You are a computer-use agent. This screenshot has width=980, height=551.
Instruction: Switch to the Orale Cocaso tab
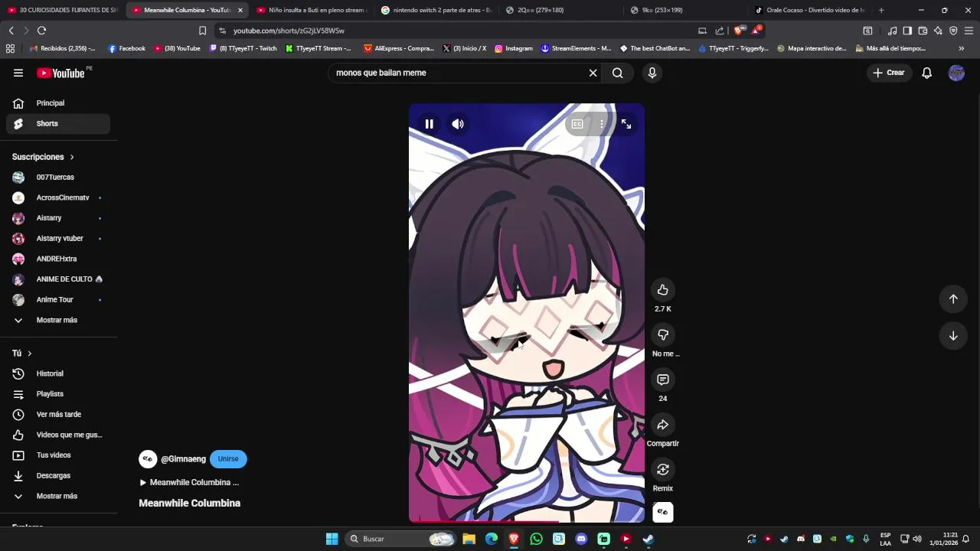coord(810,10)
